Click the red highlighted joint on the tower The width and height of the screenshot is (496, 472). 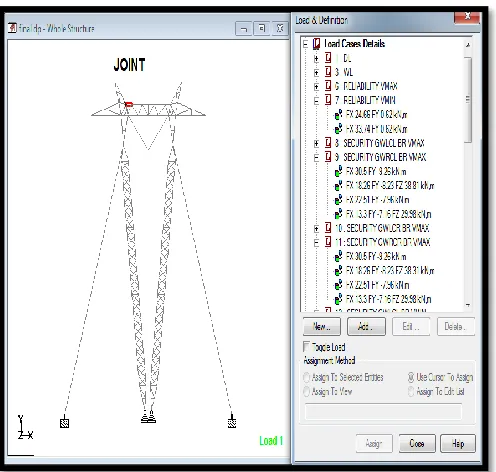[x=129, y=105]
